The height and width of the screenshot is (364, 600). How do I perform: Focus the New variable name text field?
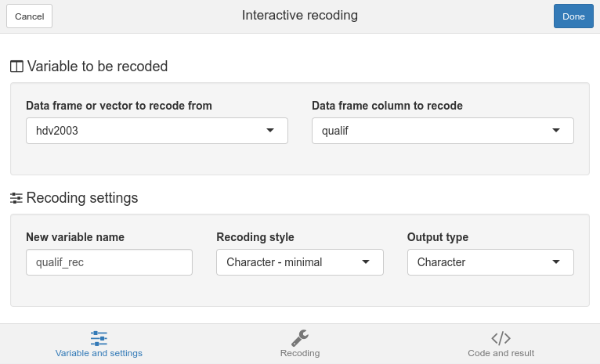pos(109,262)
